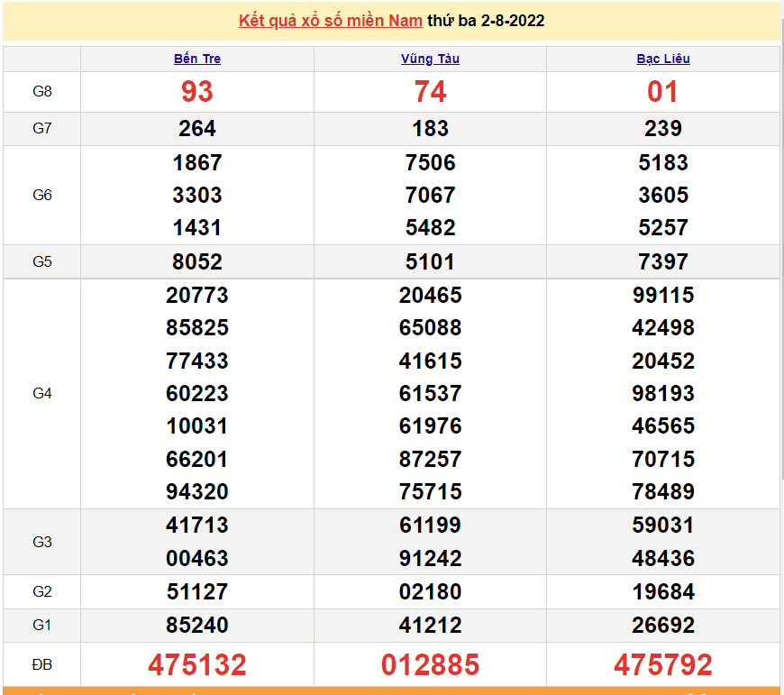
Task: Select Bến Tre G8 result 93
Action: point(197,92)
